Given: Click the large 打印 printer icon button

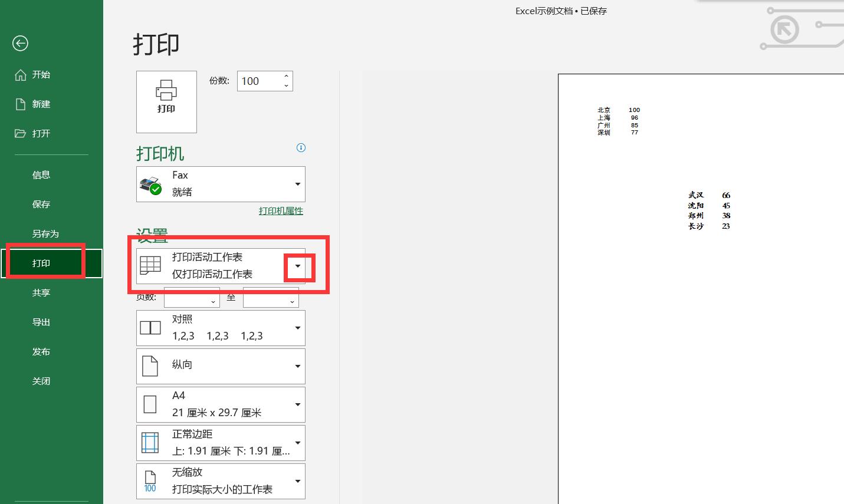Looking at the screenshot, I should pyautogui.click(x=166, y=101).
